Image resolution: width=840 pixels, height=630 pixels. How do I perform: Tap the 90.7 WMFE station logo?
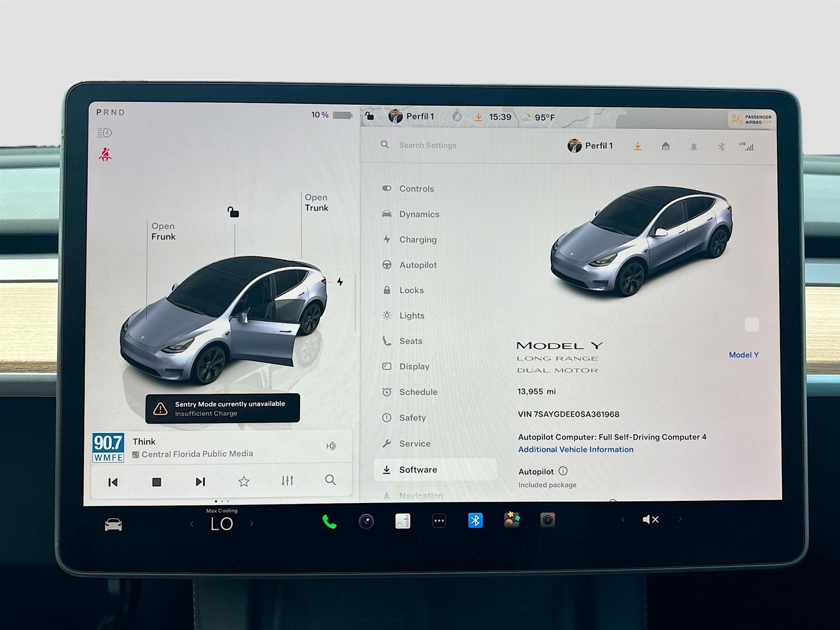point(108,448)
